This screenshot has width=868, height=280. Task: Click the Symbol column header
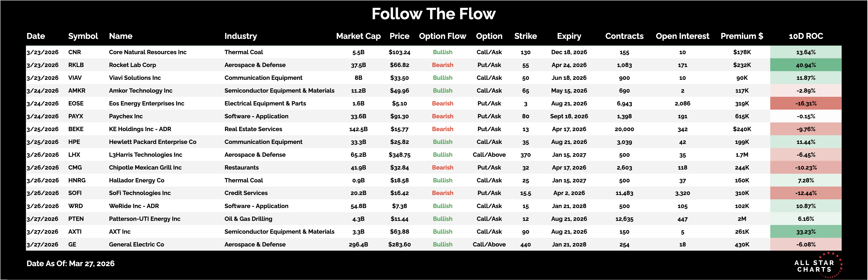[x=83, y=36]
